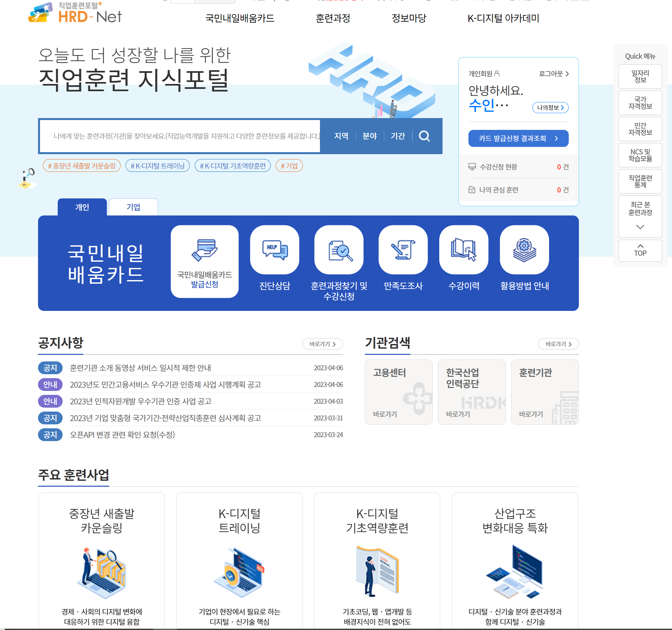
Task: Open notice 2023년 인적자원개발 우수기관 인증 사업 공고
Action: coord(140,401)
